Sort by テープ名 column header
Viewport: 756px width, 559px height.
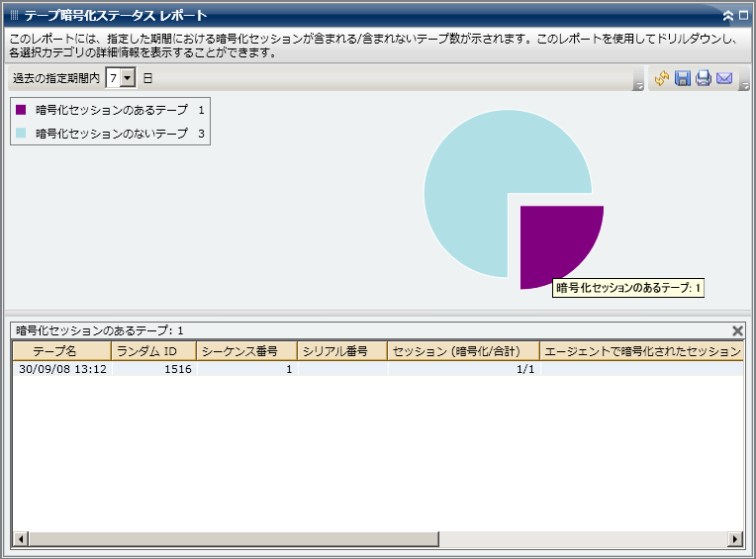[62, 351]
